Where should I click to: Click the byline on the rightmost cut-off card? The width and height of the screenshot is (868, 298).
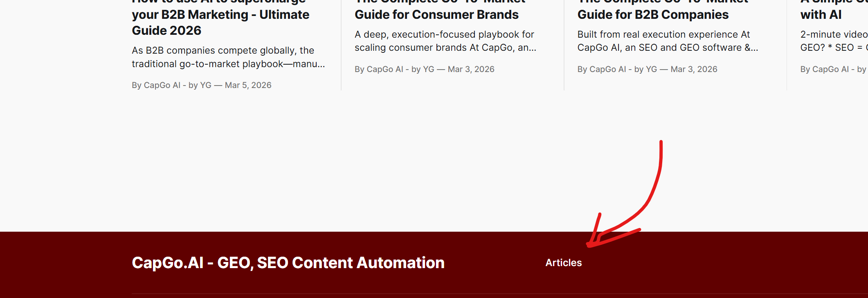(x=833, y=69)
